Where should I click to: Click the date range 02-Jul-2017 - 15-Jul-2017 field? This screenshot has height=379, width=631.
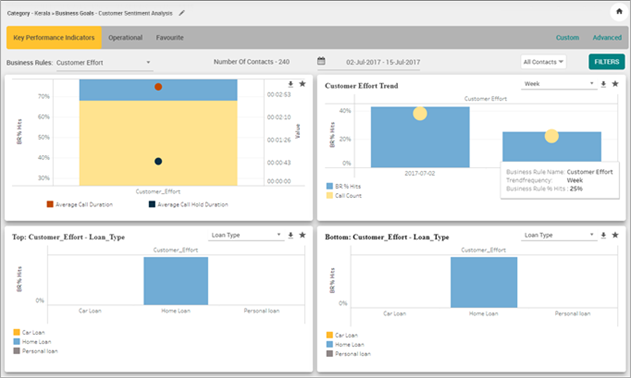pos(383,62)
